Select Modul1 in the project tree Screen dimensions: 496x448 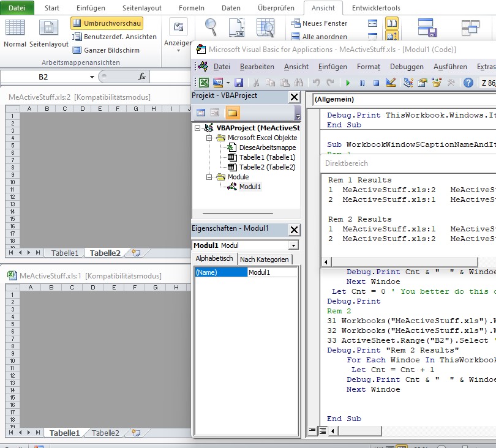(250, 187)
